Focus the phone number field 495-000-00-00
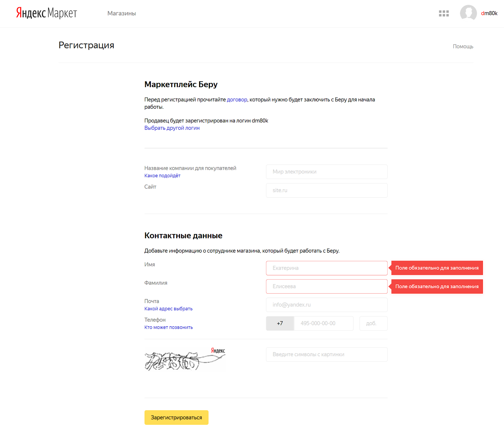504x438 pixels. point(324,323)
